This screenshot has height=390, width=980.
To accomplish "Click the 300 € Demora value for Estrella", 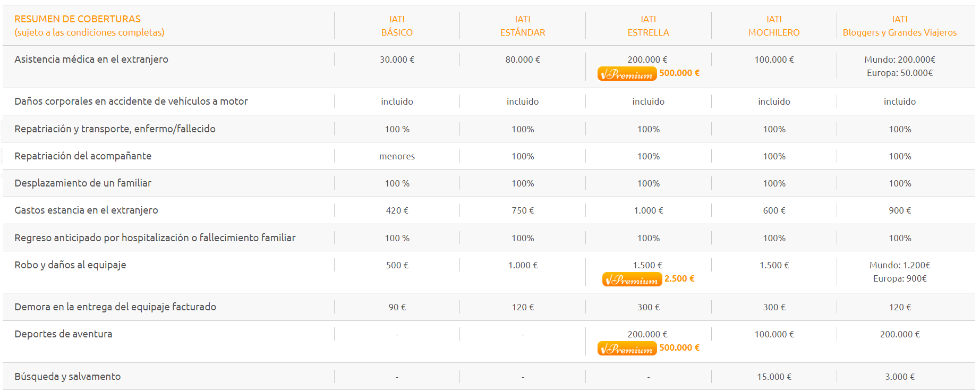I will pos(648,308).
